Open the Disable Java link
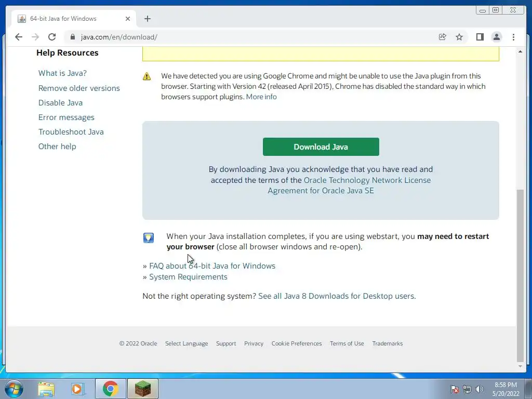The image size is (532, 399). (x=60, y=102)
